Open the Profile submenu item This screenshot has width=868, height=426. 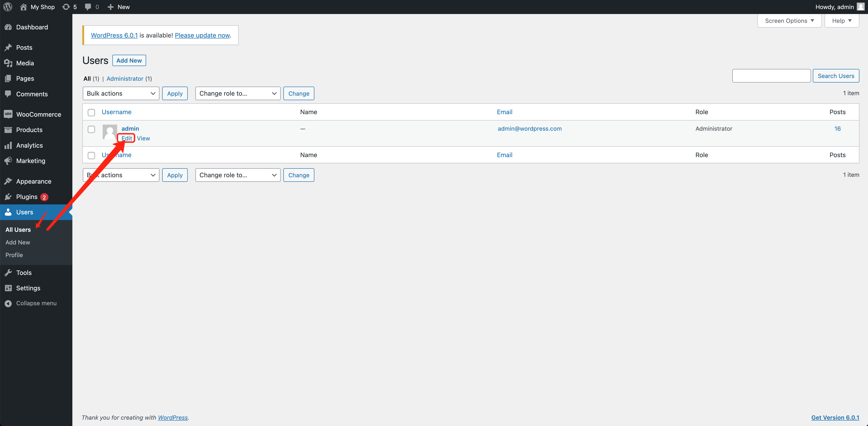tap(14, 255)
